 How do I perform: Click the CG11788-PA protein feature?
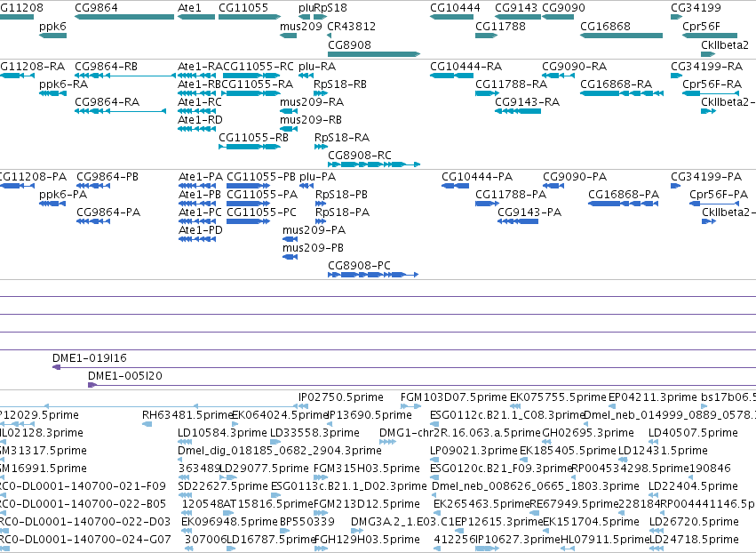click(x=487, y=204)
